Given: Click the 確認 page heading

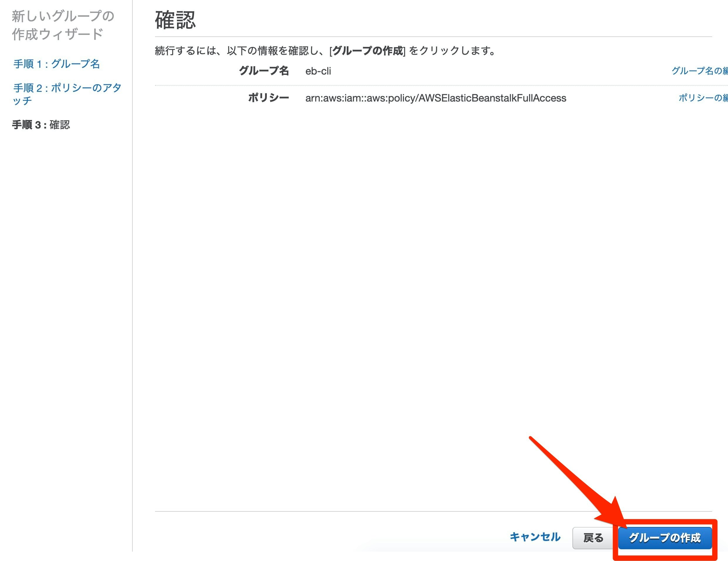Looking at the screenshot, I should (175, 20).
